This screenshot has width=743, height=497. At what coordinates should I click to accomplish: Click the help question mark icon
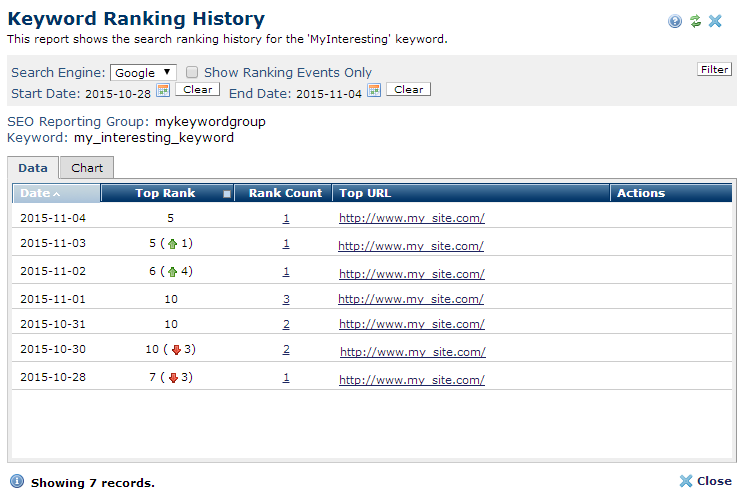pyautogui.click(x=675, y=21)
